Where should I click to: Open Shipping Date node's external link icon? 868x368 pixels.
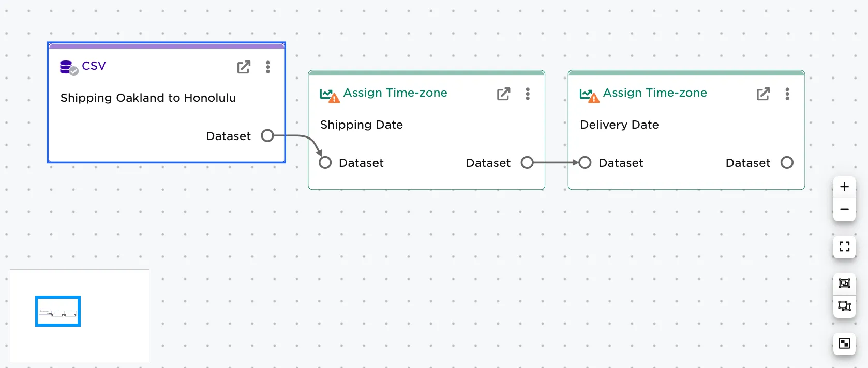503,94
